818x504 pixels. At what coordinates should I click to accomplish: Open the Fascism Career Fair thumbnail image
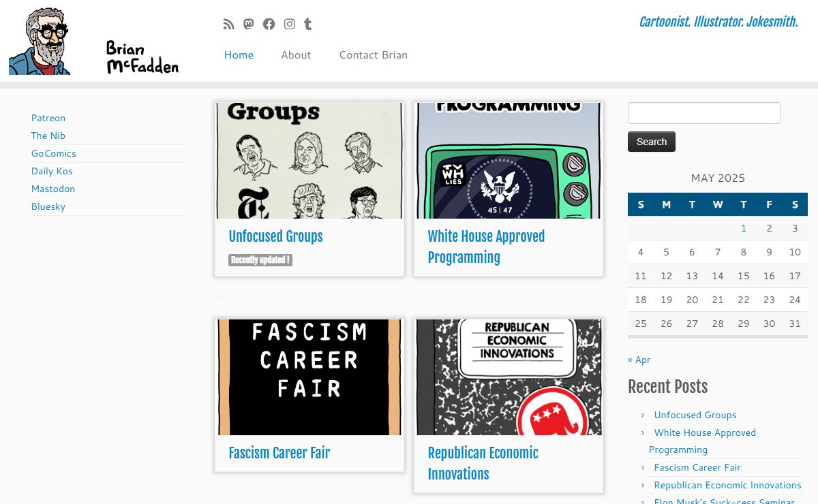[x=309, y=377]
